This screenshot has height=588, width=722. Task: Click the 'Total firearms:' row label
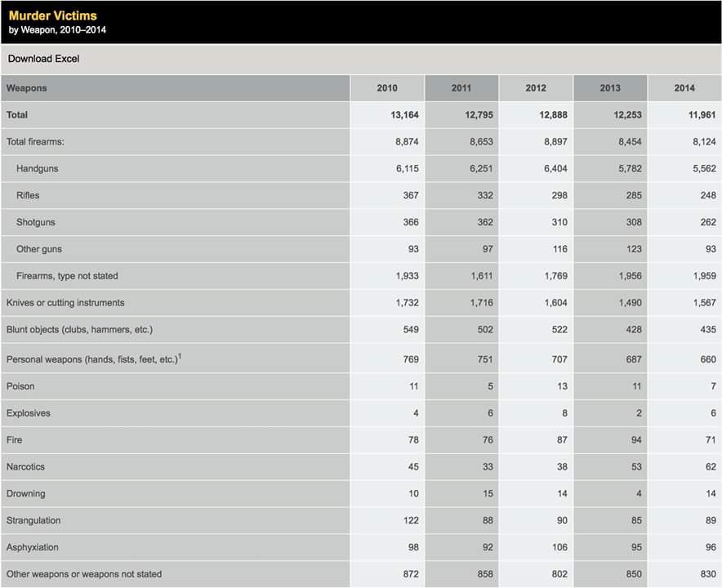click(x=35, y=142)
